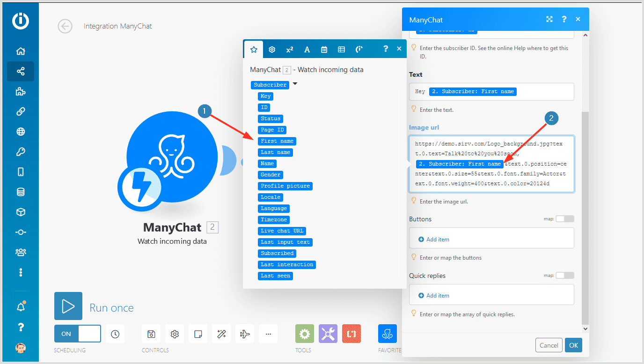Open more controls three-dot button
Viewport: 644px width, 364px height.
click(x=268, y=334)
